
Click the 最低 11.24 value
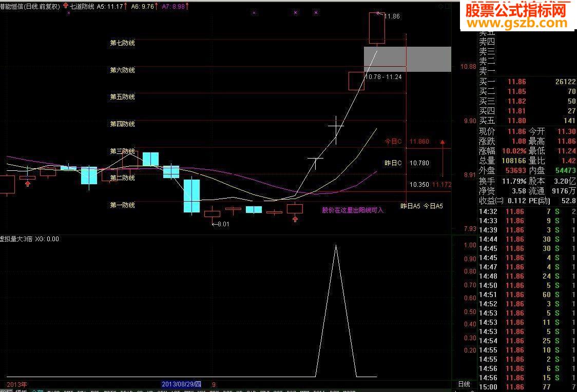pos(566,151)
